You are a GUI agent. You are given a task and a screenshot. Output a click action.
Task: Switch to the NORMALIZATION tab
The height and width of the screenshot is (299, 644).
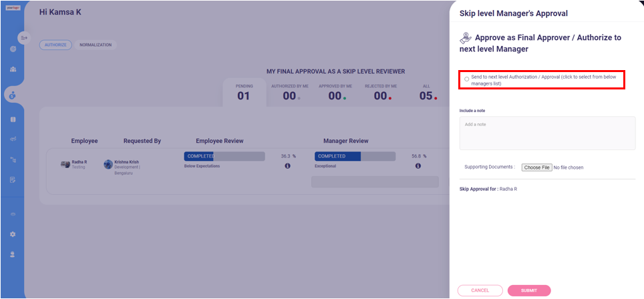(x=96, y=45)
